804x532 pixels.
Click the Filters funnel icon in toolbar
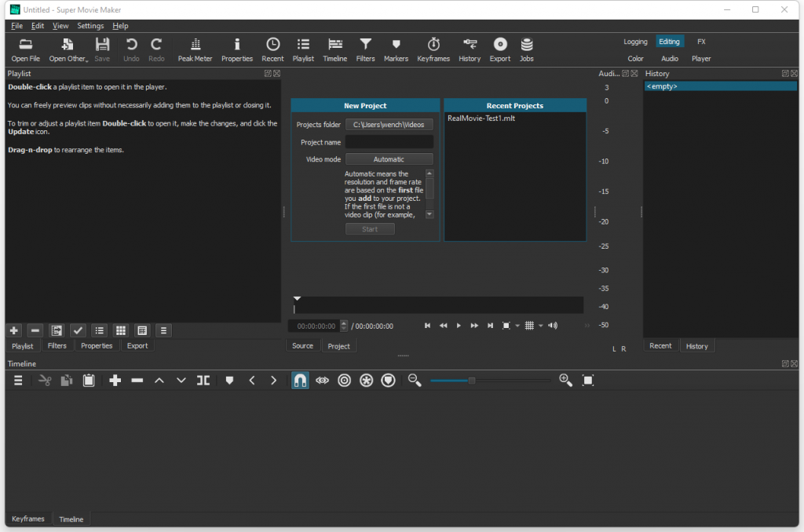coord(365,49)
